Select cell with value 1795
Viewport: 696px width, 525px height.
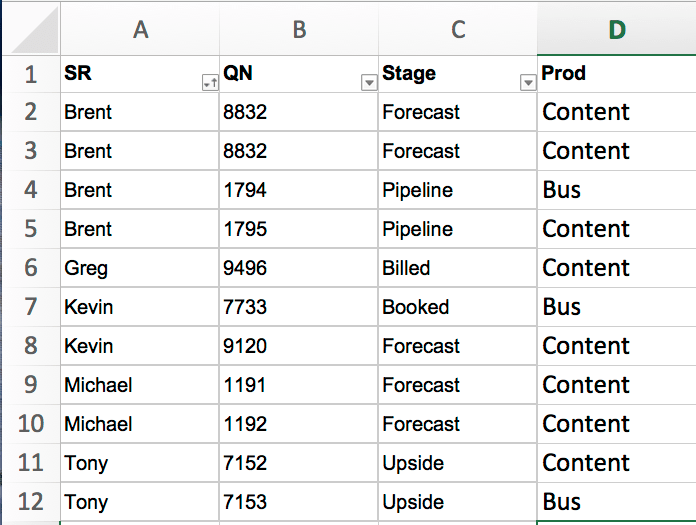click(299, 229)
